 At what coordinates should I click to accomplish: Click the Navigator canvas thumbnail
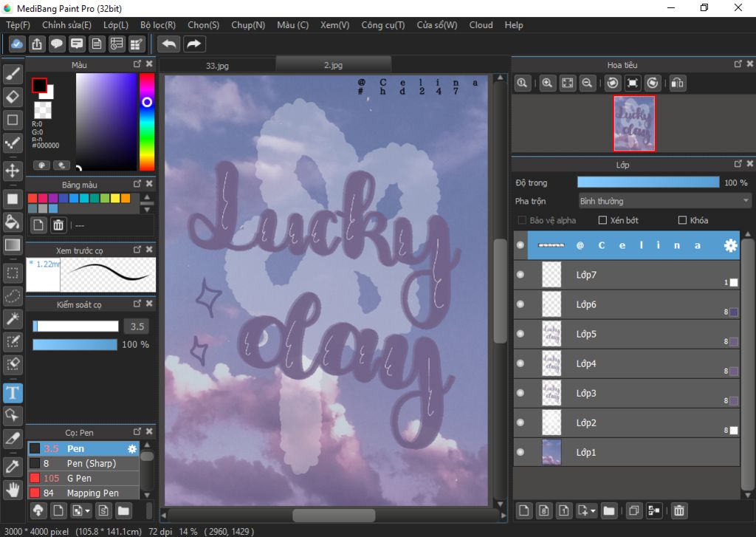(634, 123)
